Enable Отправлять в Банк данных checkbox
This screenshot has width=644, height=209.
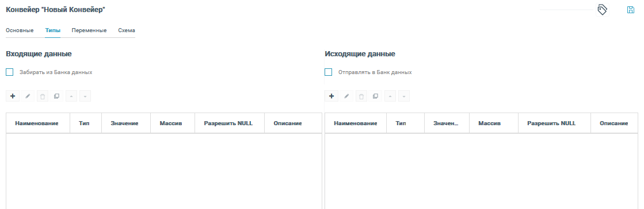[x=328, y=72]
